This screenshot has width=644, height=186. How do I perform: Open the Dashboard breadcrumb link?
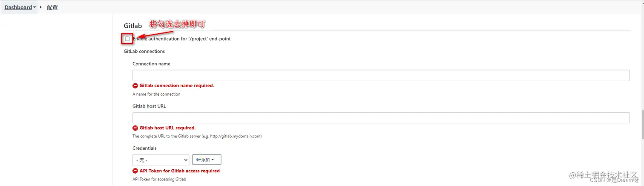tap(18, 7)
